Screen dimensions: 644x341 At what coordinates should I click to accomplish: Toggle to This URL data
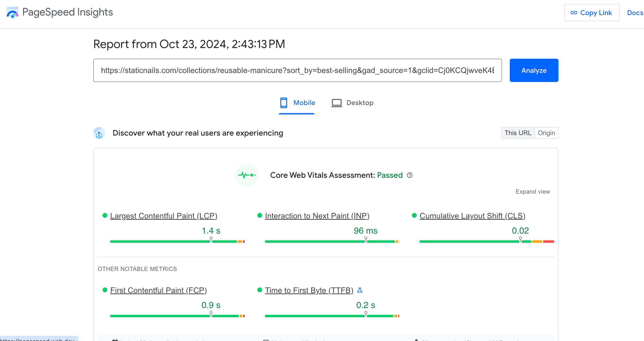pyautogui.click(x=518, y=133)
